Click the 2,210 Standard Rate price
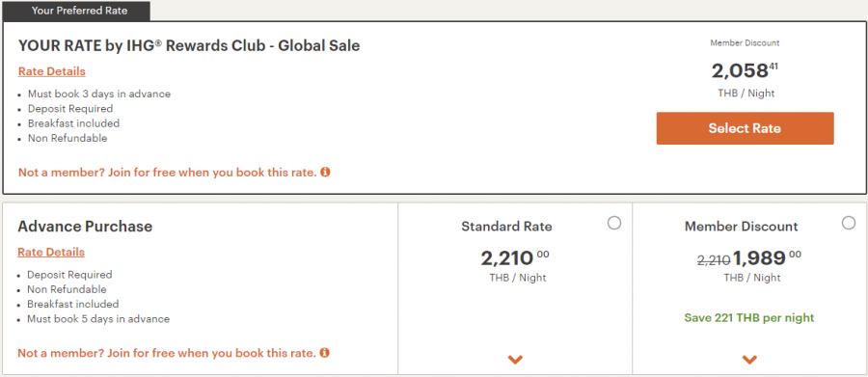The height and width of the screenshot is (377, 868). [515, 258]
